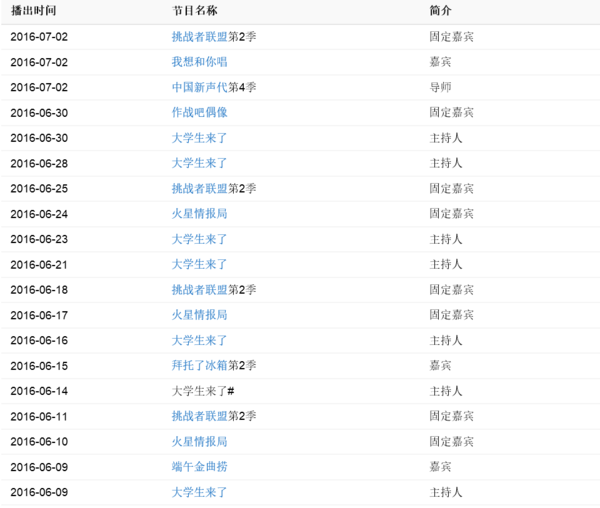
Task: Click the 播出时间 column header
Action: [x=34, y=11]
